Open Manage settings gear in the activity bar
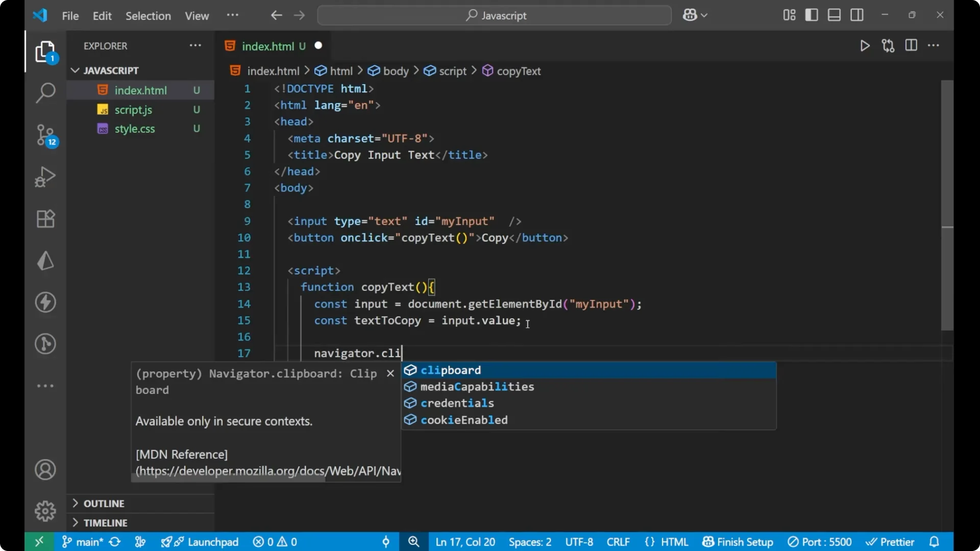Viewport: 980px width, 551px height. pyautogui.click(x=45, y=511)
